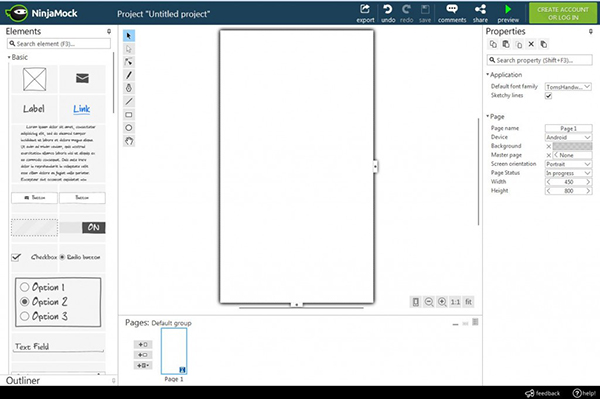The width and height of the screenshot is (600, 399).
Task: Zoom in on the canvas
Action: click(x=442, y=302)
